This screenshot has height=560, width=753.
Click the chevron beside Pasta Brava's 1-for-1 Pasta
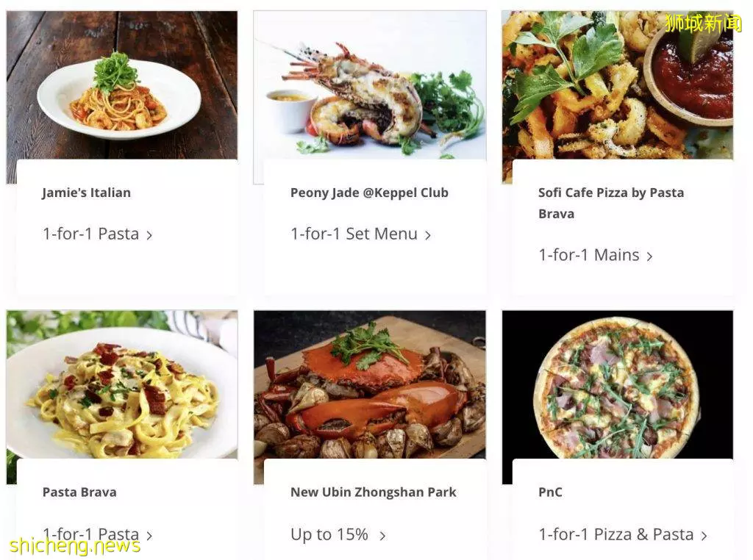[149, 536]
